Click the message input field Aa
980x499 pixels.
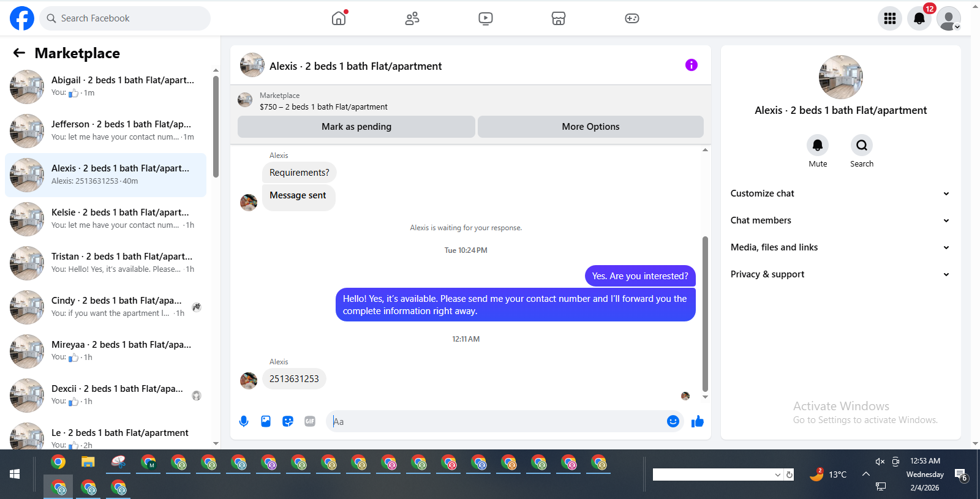point(496,421)
